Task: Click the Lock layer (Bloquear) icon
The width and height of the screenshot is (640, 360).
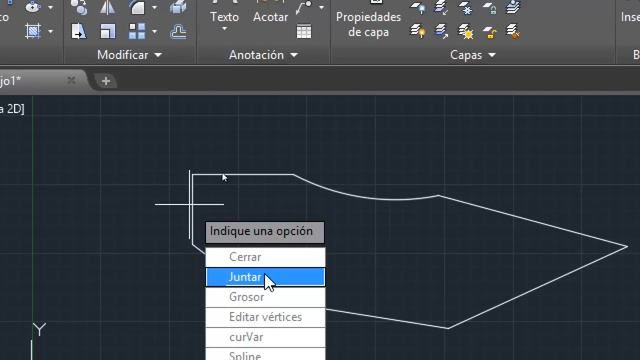Action: 489,7
